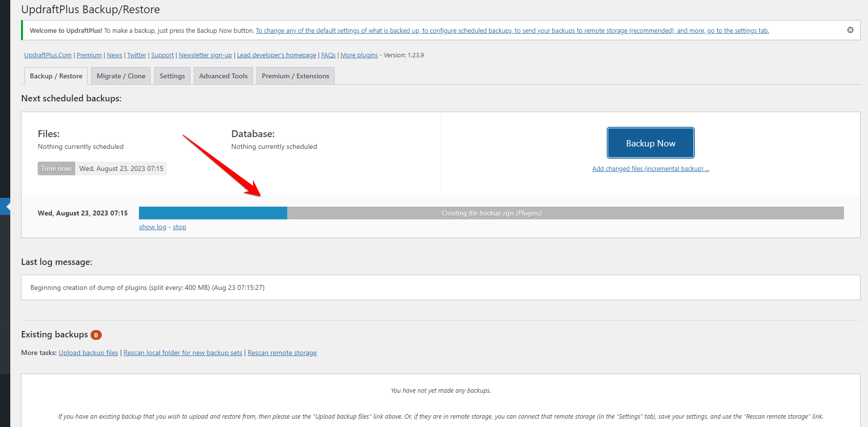Open the FAQs link
868x427 pixels.
pyautogui.click(x=328, y=55)
